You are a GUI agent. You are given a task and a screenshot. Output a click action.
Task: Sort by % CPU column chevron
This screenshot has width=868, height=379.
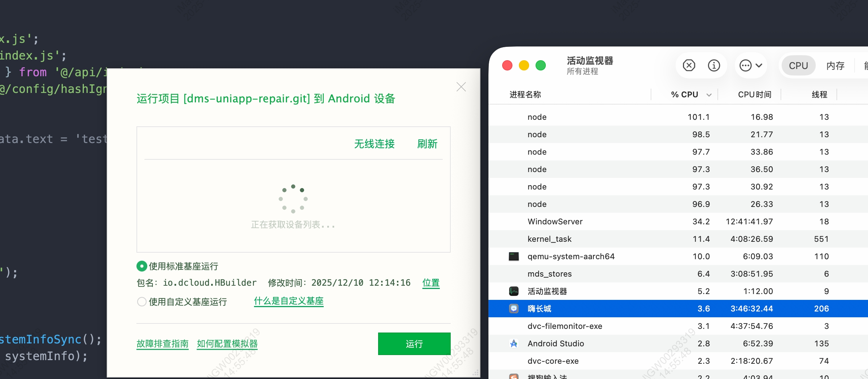pos(709,95)
